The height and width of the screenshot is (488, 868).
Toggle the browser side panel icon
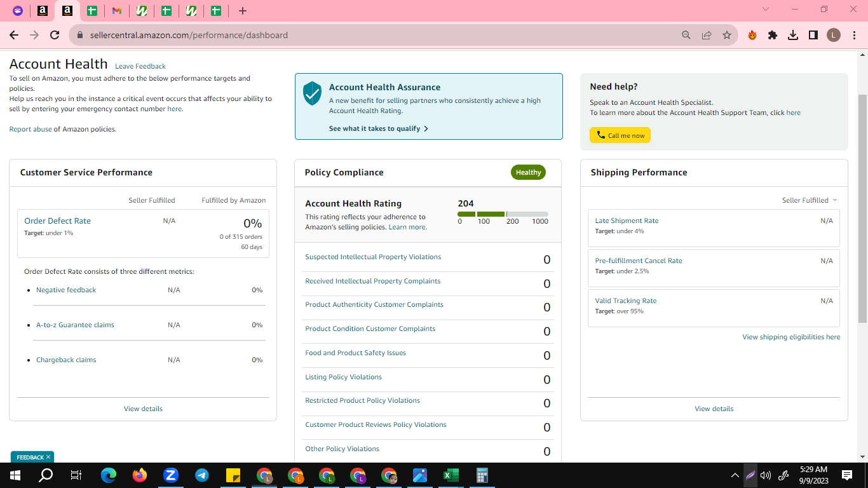click(813, 35)
